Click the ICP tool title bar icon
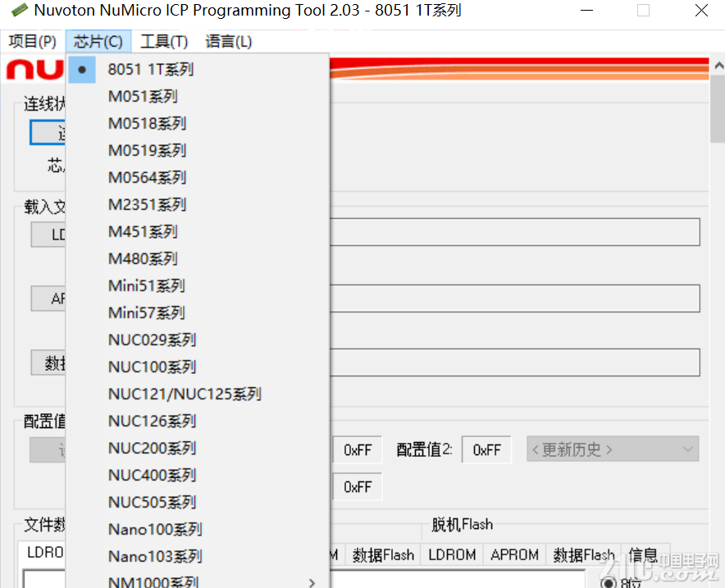The width and height of the screenshot is (725, 588). (19, 10)
